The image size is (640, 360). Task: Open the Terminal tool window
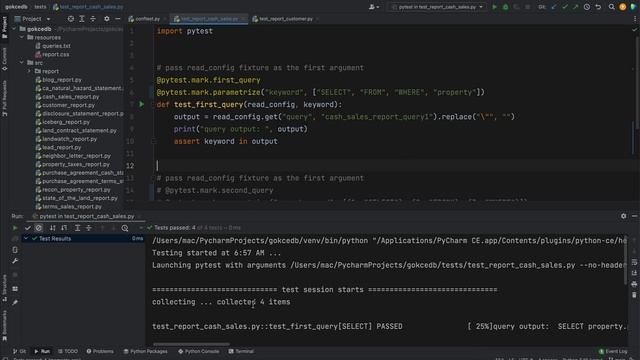[241, 351]
